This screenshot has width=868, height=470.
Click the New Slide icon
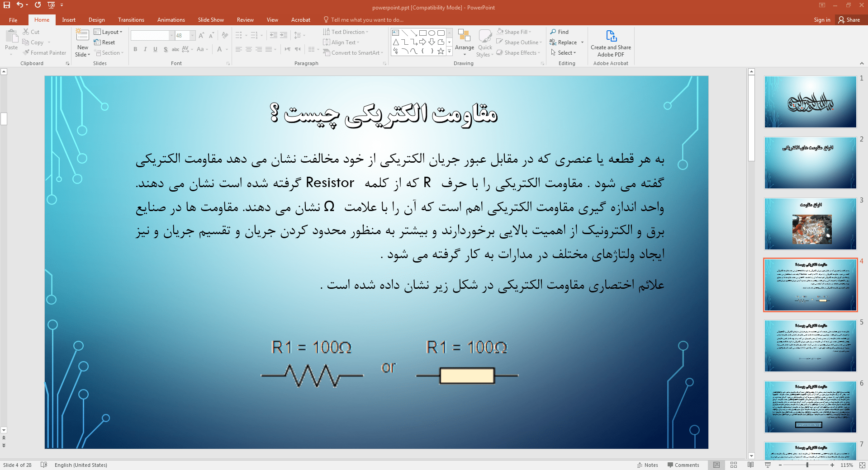tap(82, 35)
